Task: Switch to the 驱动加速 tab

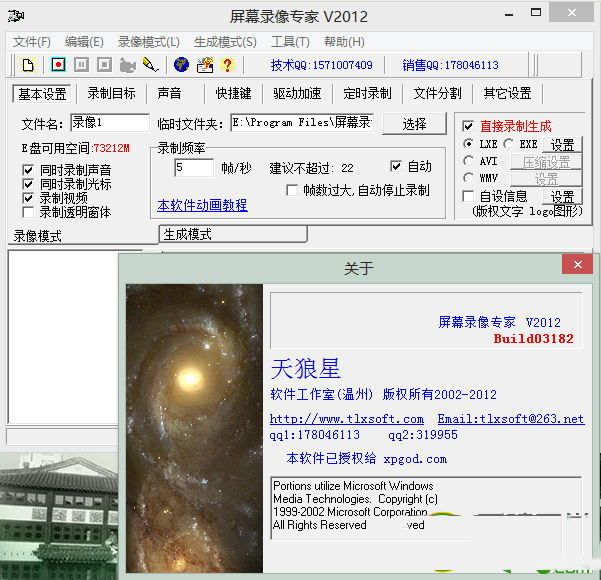Action: tap(297, 93)
